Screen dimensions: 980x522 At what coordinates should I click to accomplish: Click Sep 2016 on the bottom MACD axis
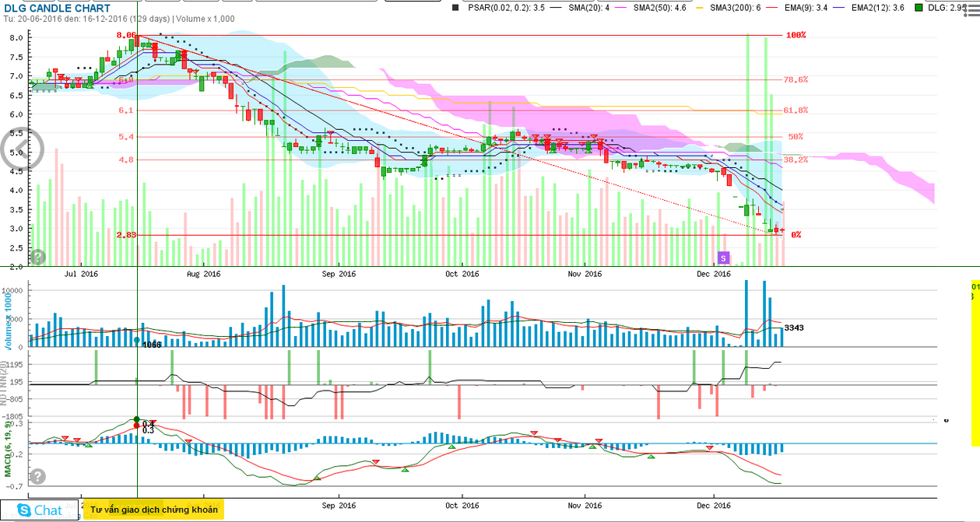coord(339,505)
